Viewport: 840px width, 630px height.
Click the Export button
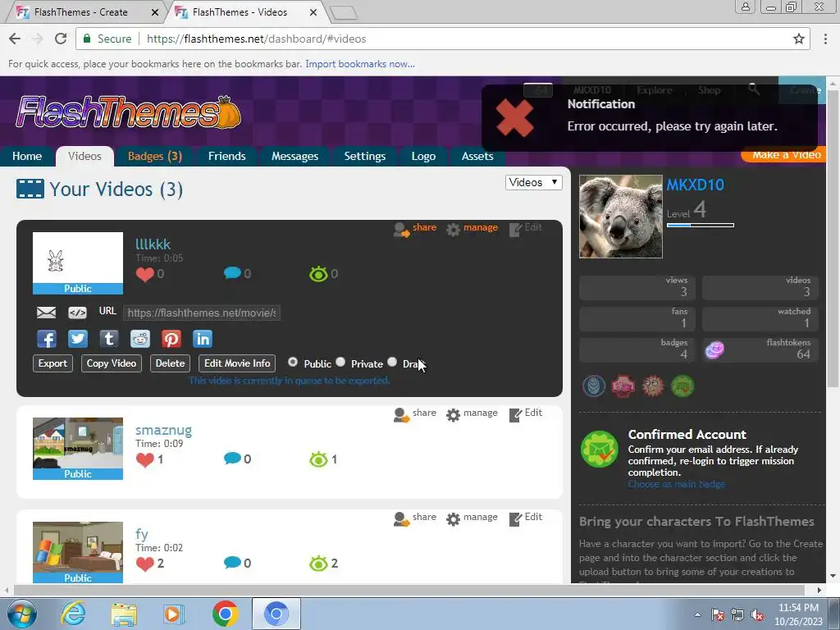click(x=52, y=363)
